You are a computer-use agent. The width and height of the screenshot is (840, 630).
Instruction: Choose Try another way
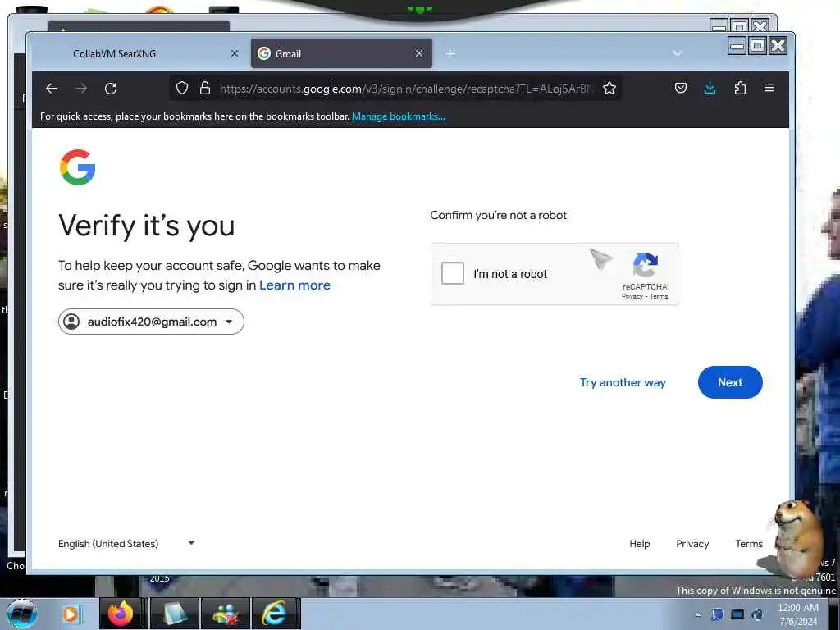point(623,382)
